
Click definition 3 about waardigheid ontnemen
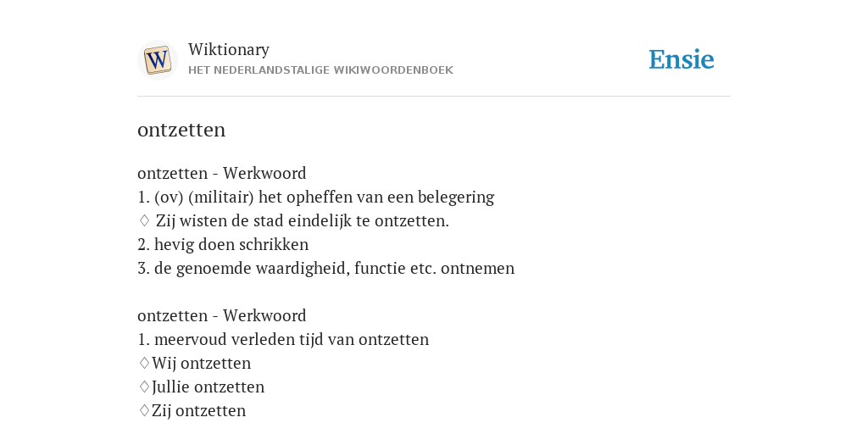pyautogui.click(x=326, y=269)
